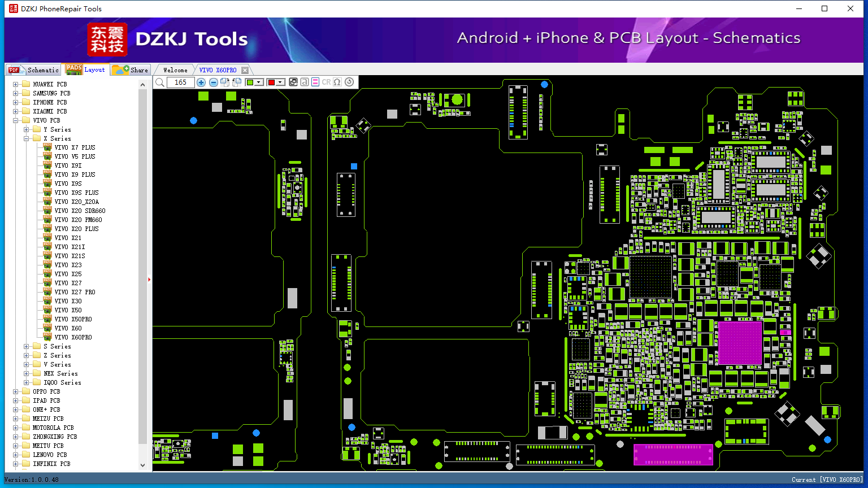
Task: Select the large magenta square chip on PCB
Action: tap(740, 343)
